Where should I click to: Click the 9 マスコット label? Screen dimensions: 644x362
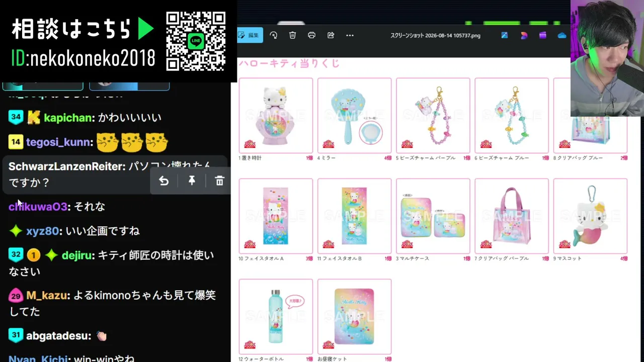[567, 258]
